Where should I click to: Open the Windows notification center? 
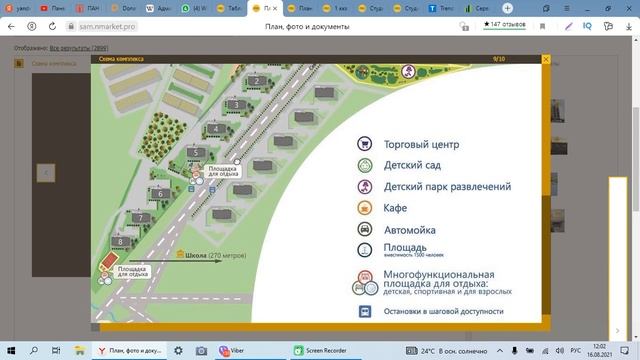pos(624,351)
